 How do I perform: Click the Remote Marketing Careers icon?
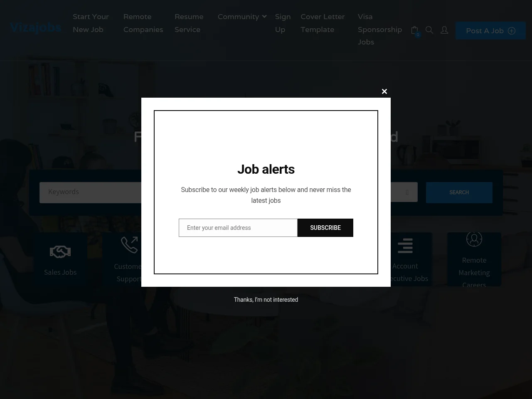(474, 239)
